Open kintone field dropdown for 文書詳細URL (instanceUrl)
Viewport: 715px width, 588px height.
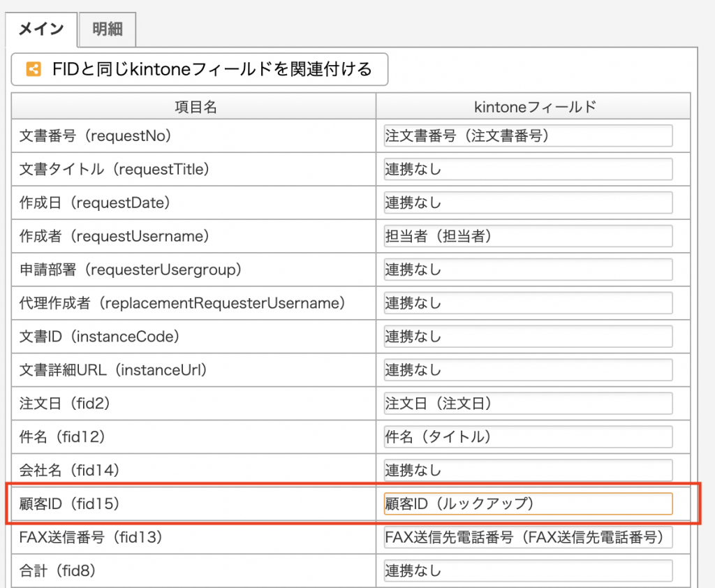point(528,370)
